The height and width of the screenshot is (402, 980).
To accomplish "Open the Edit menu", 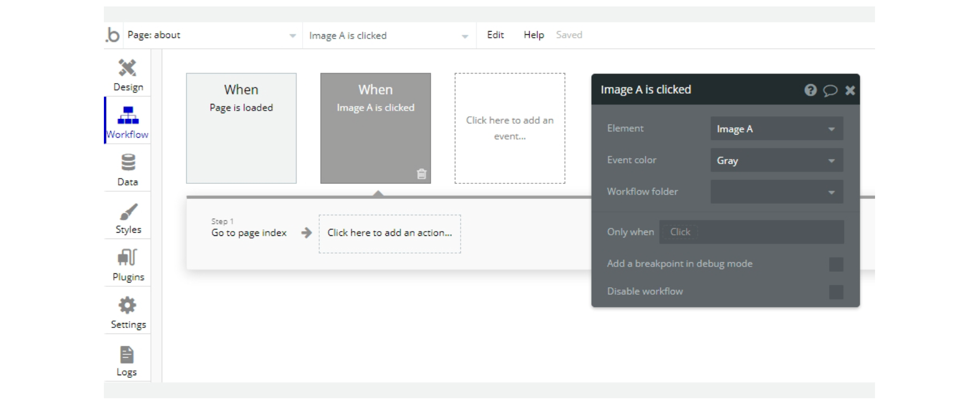I will (x=495, y=35).
